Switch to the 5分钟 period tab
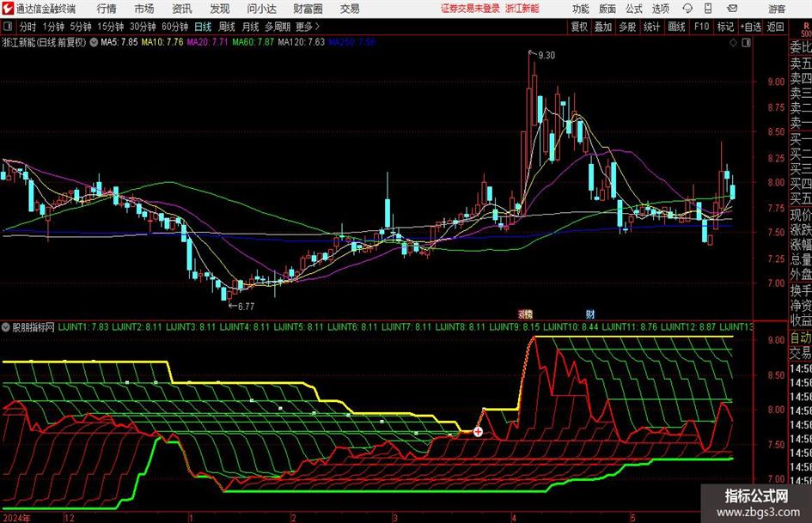Image resolution: width=812 pixels, height=523 pixels. pos(81,27)
